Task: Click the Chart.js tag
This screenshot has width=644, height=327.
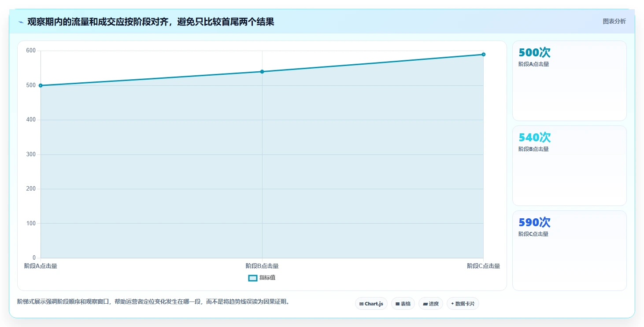Action: (x=371, y=304)
